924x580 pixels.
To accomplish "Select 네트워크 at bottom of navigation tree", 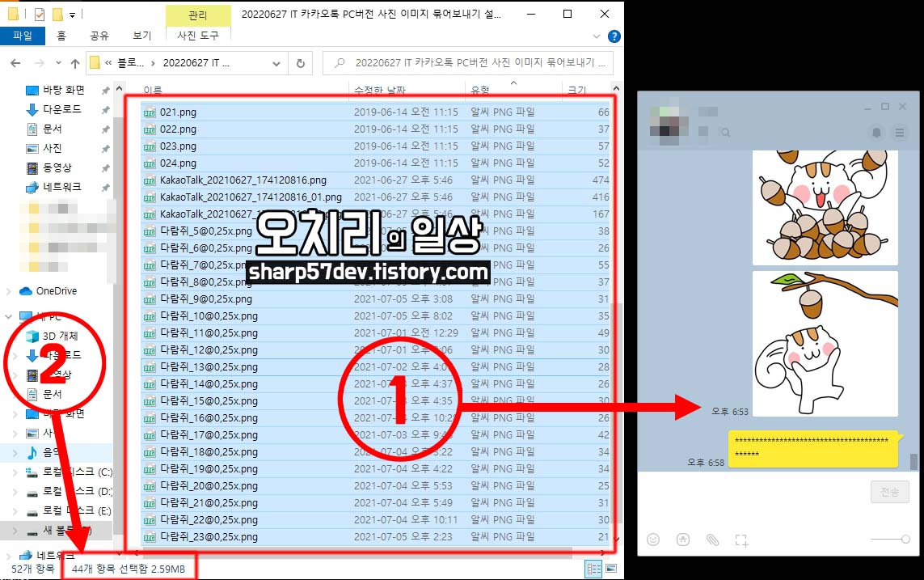I will (56, 555).
